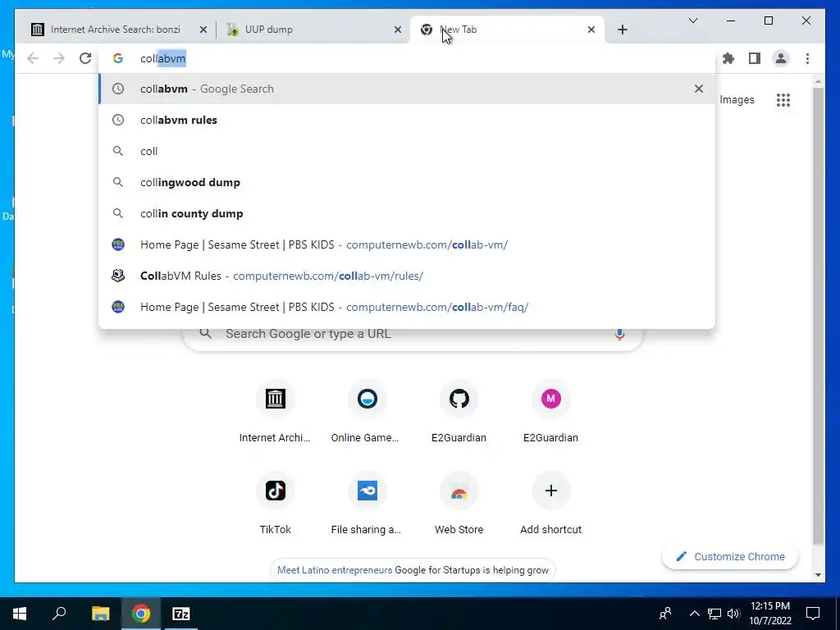
Task: Open the Extensions puzzle icon
Action: (728, 58)
